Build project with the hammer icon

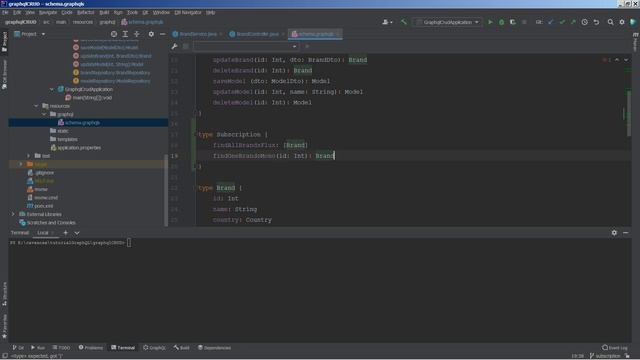pos(404,22)
